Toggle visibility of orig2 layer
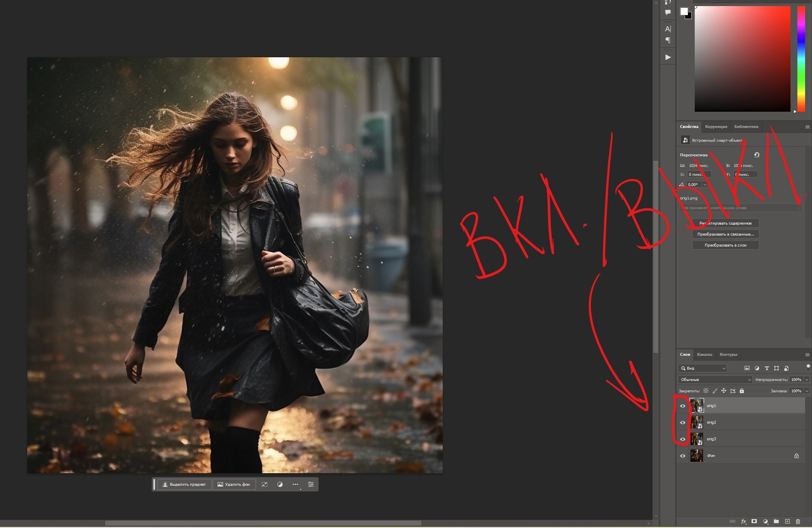 coord(683,422)
